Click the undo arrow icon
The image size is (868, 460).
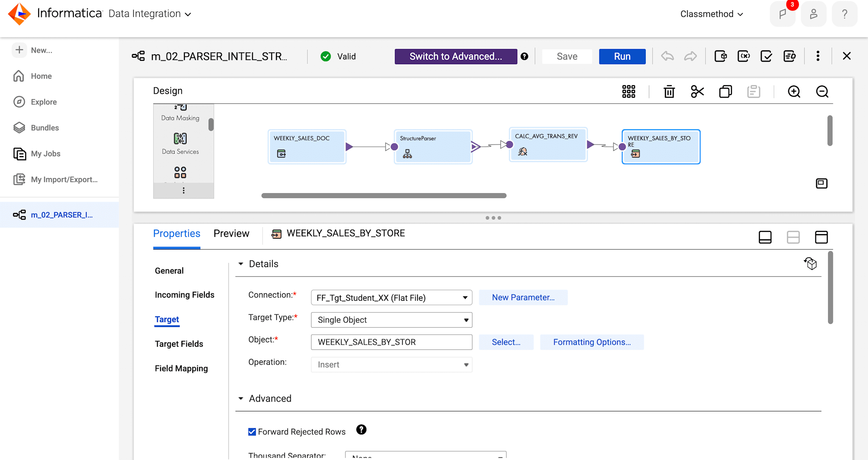667,56
